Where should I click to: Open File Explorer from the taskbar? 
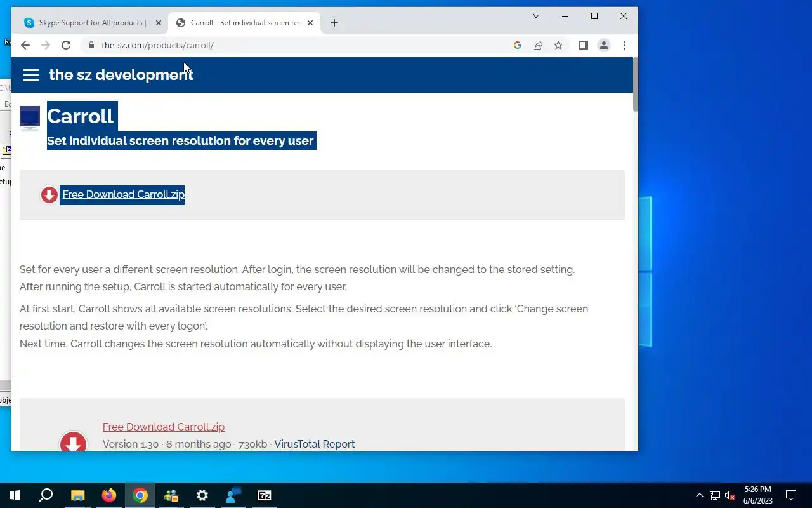77,495
